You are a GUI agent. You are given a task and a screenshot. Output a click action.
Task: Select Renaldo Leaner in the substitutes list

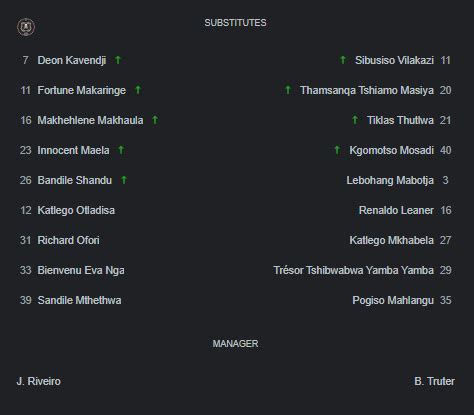point(396,210)
